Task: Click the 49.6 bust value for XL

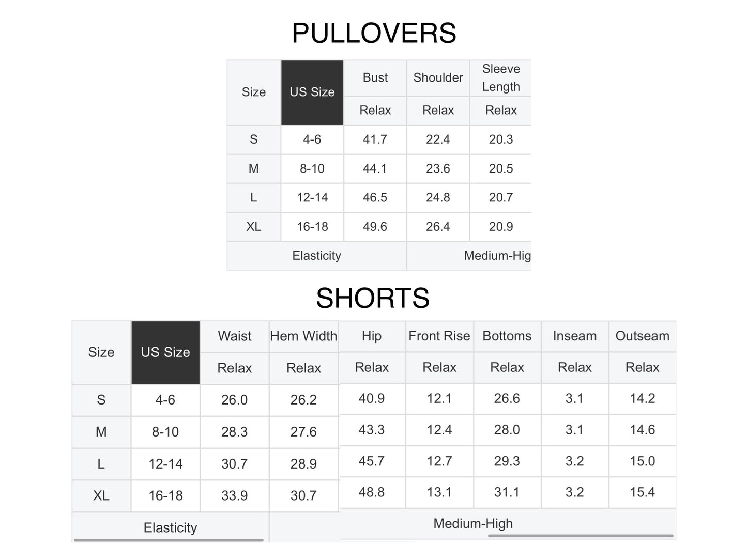Action: (375, 227)
